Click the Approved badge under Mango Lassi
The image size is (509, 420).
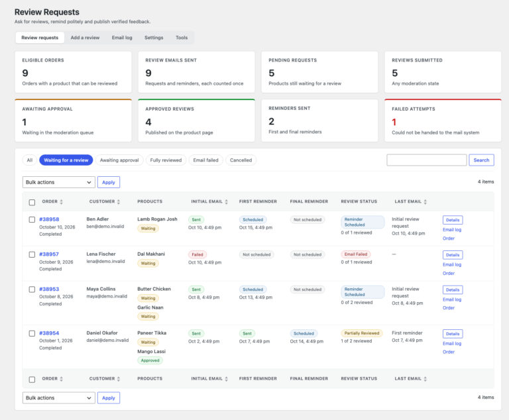(150, 360)
